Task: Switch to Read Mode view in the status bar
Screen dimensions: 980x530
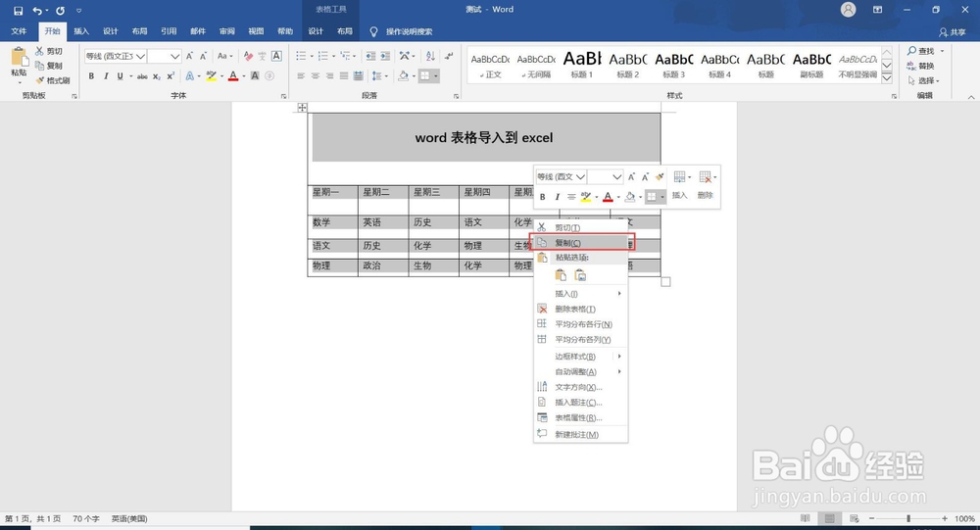Action: pos(806,519)
